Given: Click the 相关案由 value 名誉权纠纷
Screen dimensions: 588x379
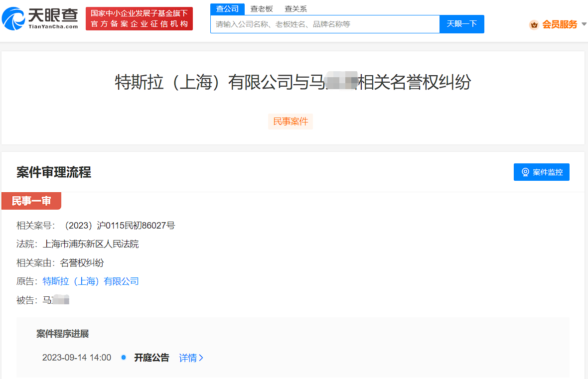Looking at the screenshot, I should pos(82,263).
